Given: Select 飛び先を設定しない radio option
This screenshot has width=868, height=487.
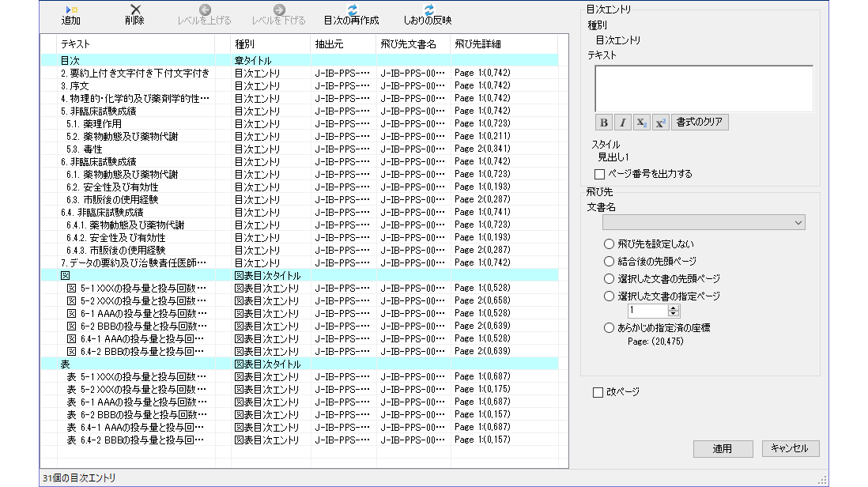Looking at the screenshot, I should pos(609,244).
